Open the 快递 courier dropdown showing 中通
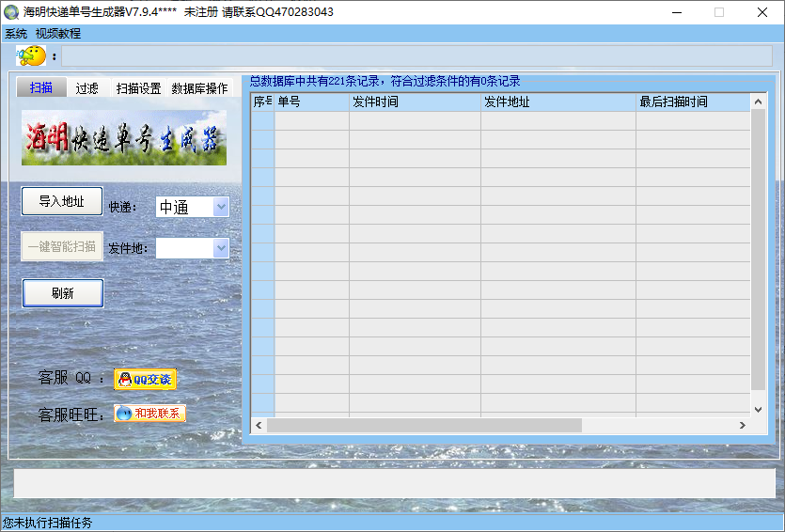The width and height of the screenshot is (785, 532). (220, 207)
